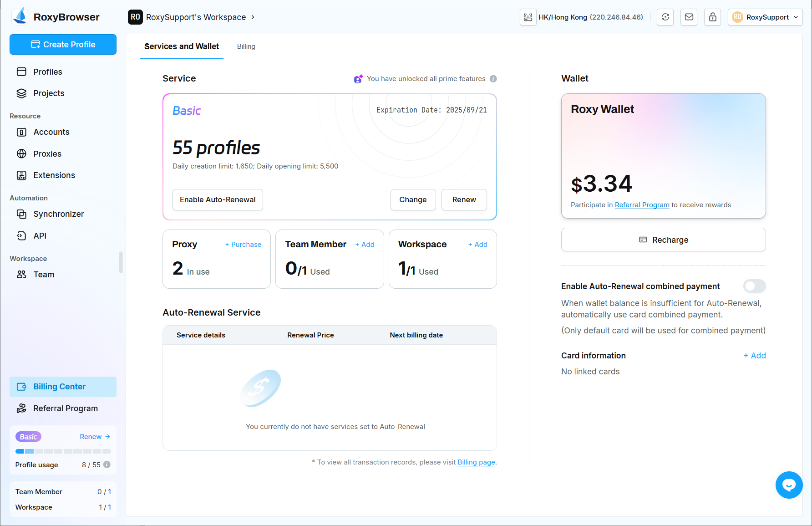Open the Referral Program link in wallet card

tap(642, 205)
